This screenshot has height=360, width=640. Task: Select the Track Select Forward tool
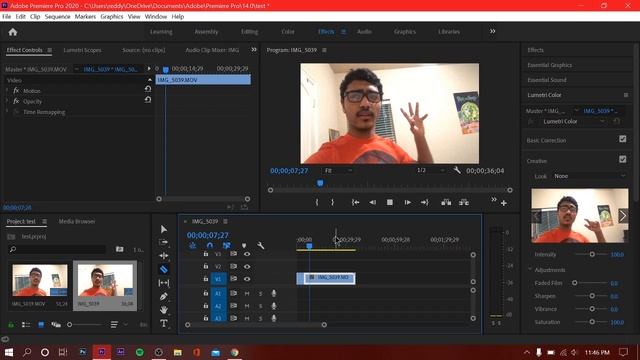click(164, 242)
